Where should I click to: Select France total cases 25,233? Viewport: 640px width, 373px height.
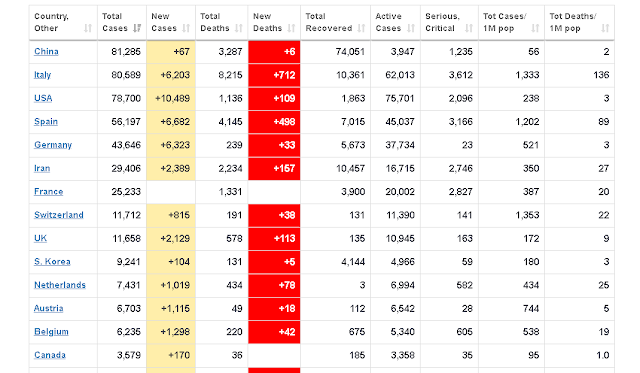(x=126, y=191)
